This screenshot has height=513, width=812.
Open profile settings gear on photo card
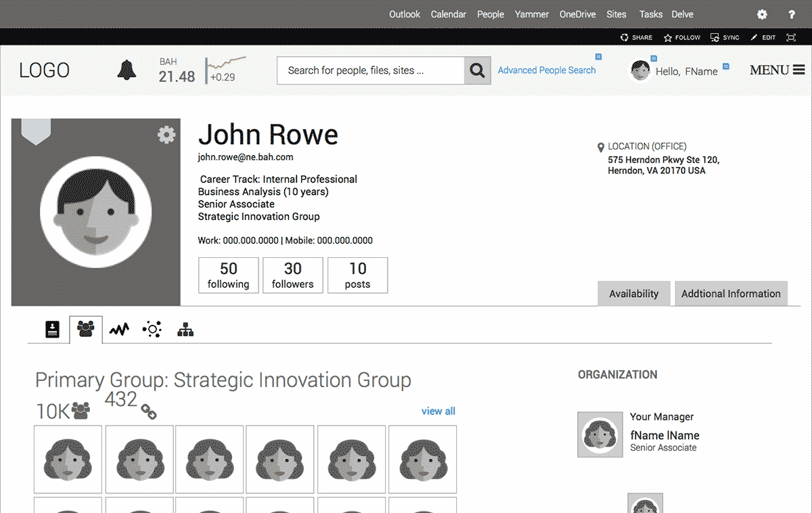click(166, 135)
